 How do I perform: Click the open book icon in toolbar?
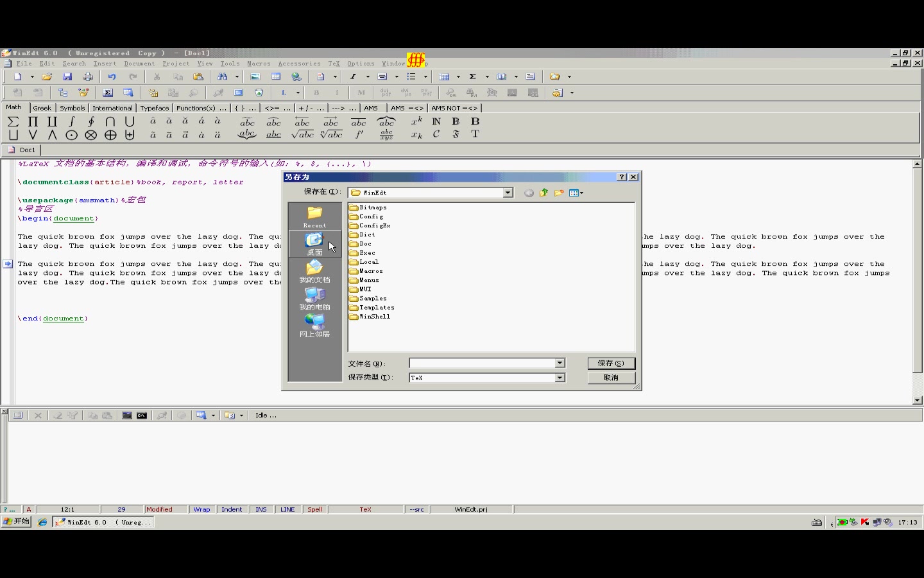tap(502, 76)
